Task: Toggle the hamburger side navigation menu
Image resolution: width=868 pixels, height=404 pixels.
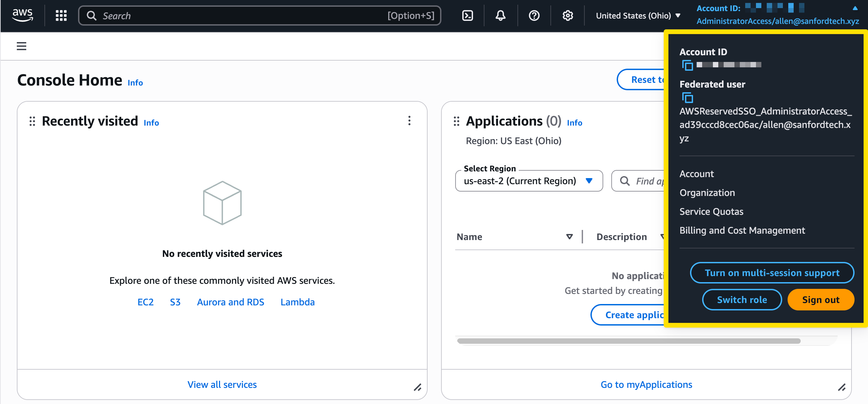Action: point(22,46)
